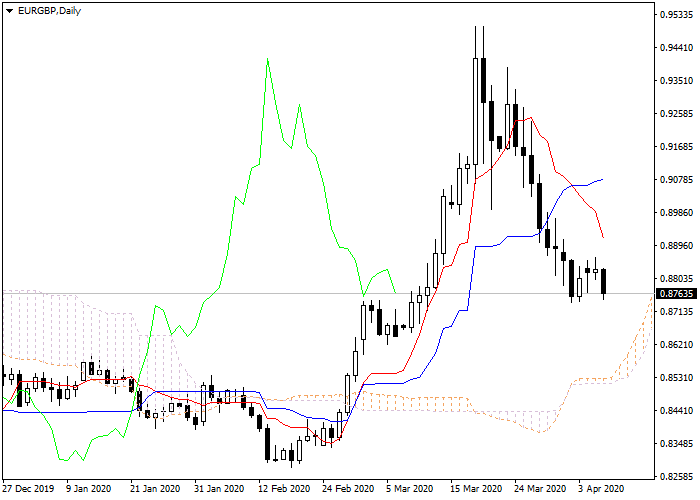The image size is (700, 500).
Task: Select price level 0.95335 on the scale
Action: coord(676,15)
